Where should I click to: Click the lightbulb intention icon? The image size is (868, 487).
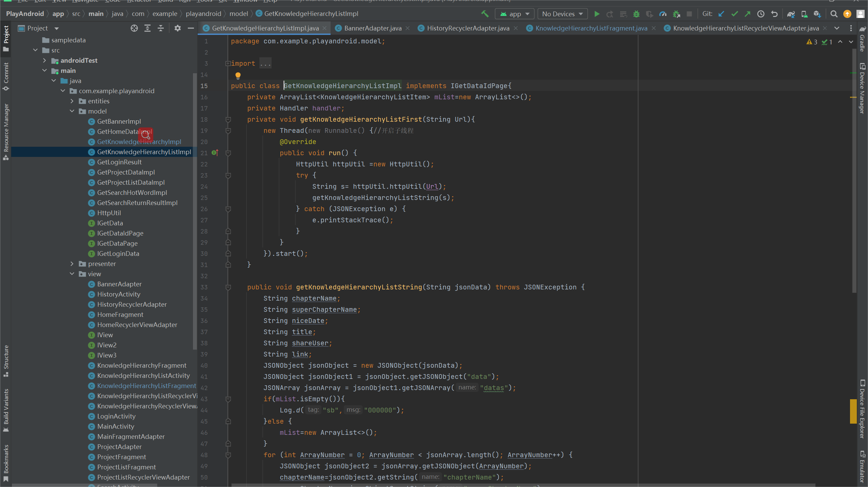click(238, 75)
